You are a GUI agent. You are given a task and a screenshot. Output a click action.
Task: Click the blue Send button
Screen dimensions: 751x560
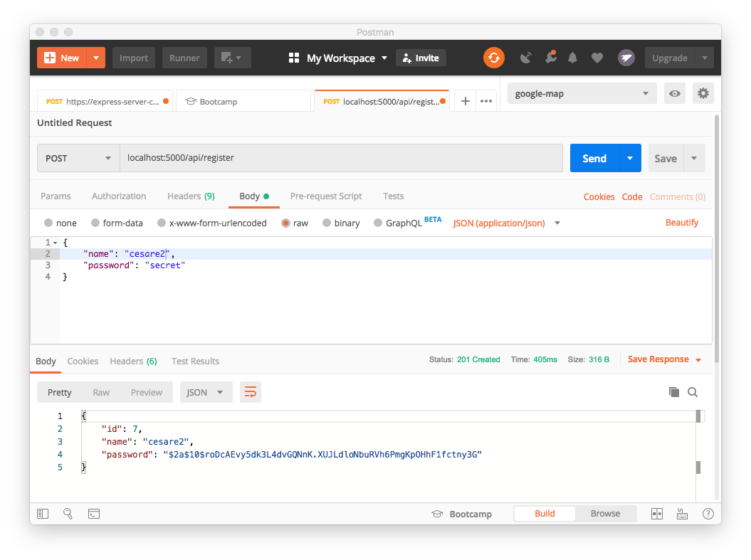(x=594, y=158)
